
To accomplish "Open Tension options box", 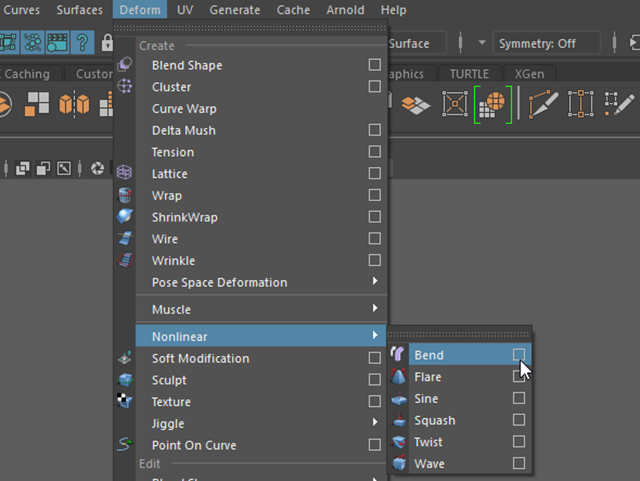I will pos(374,151).
